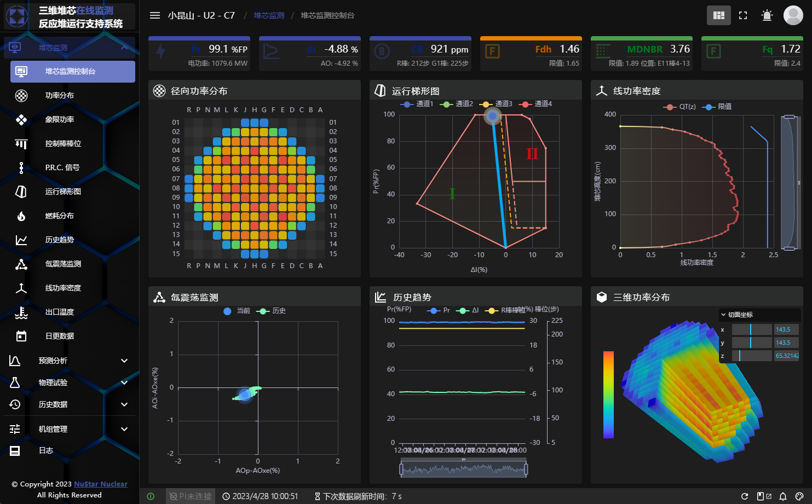Open 功率分布 menu item

[x=73, y=96]
